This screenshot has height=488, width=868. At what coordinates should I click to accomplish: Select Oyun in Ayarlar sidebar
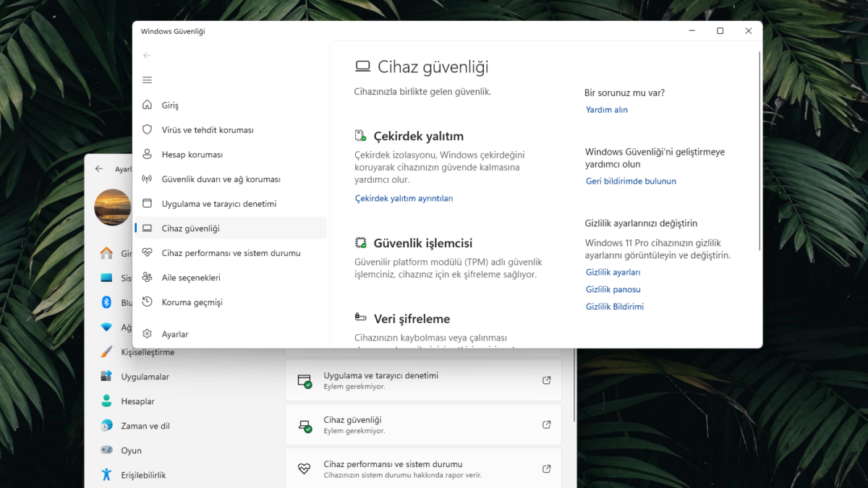[x=131, y=450]
